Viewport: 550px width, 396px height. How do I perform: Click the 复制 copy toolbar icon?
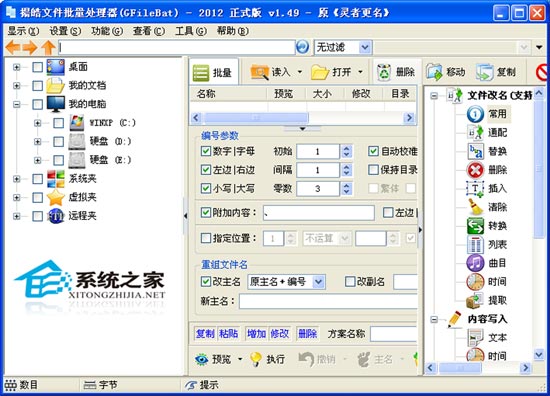pyautogui.click(x=485, y=72)
